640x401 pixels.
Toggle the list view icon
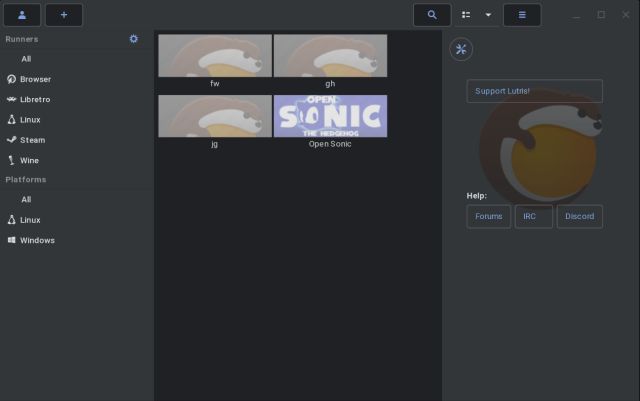coord(466,15)
